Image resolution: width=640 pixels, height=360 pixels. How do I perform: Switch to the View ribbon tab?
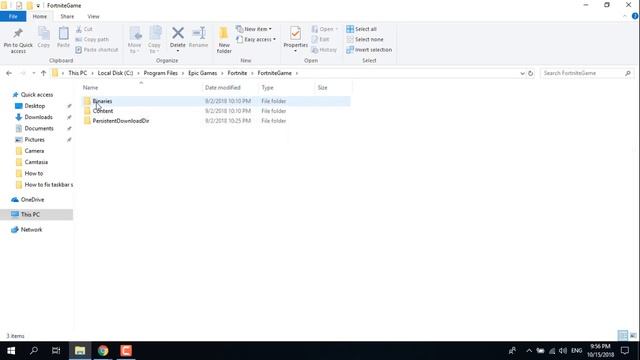pyautogui.click(x=93, y=16)
